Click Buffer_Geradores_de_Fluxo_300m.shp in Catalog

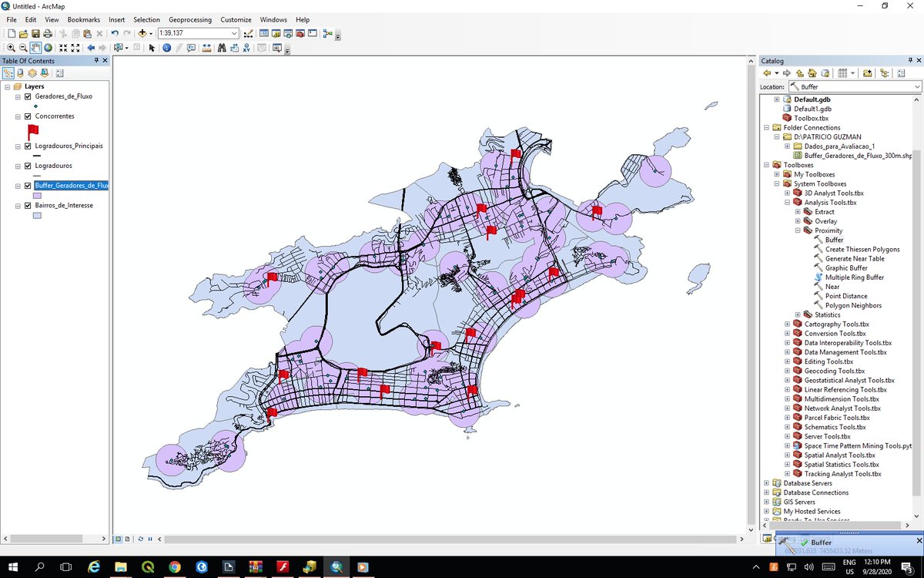(x=859, y=156)
